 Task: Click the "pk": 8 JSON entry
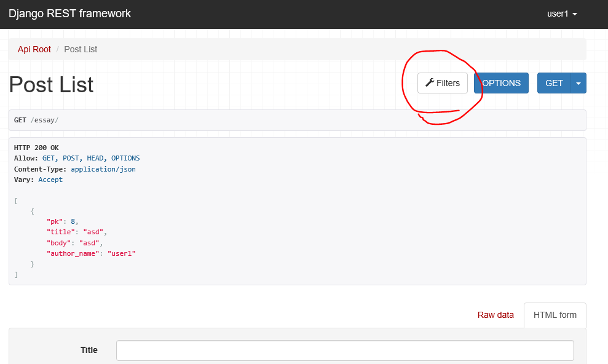(x=63, y=221)
